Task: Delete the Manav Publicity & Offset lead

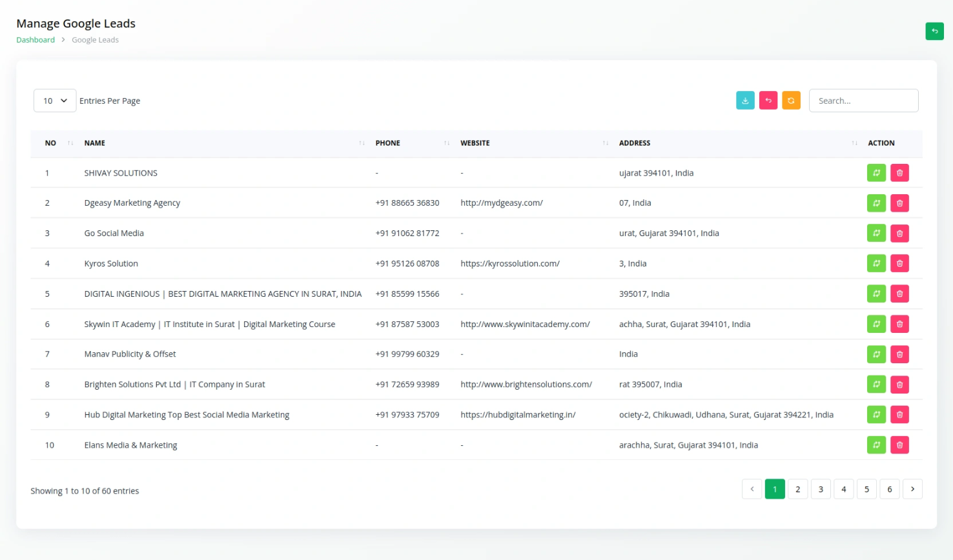Action: (x=899, y=354)
